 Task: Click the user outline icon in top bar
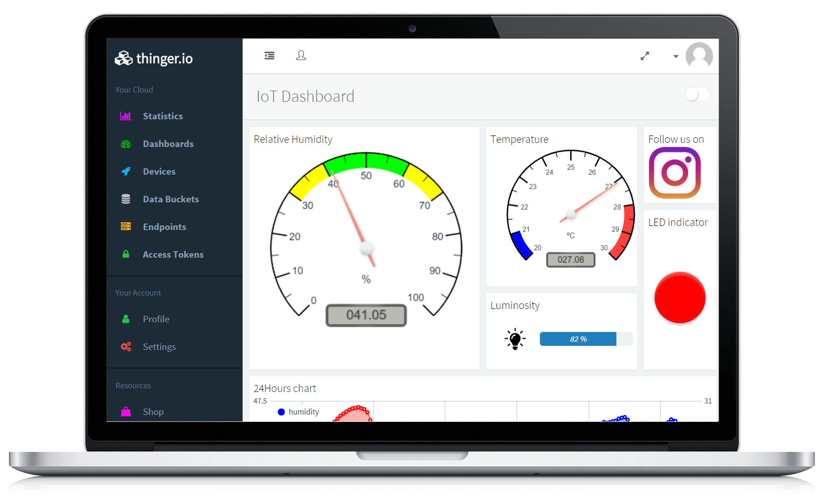pos(301,55)
